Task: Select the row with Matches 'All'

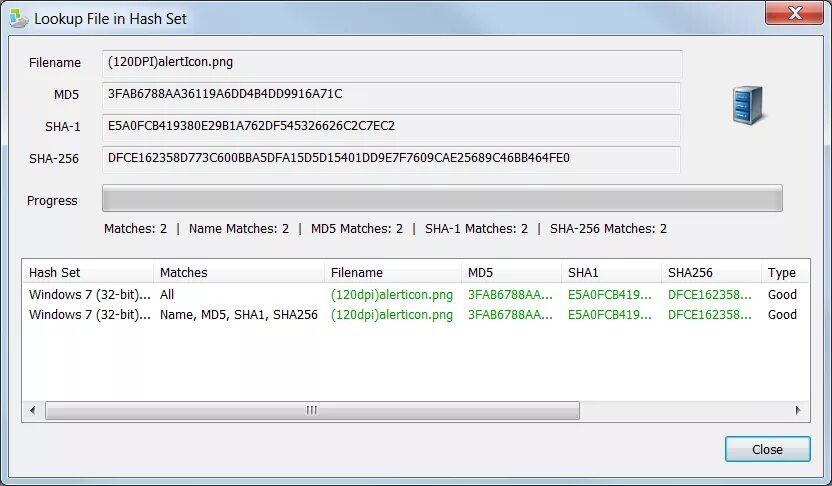Action: click(x=416, y=294)
